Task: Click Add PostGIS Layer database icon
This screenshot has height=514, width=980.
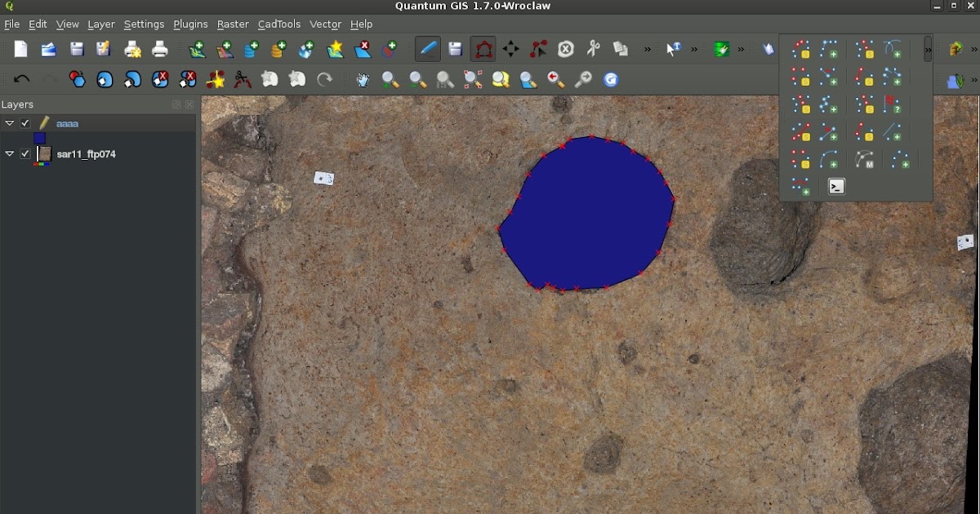Action: pos(252,50)
